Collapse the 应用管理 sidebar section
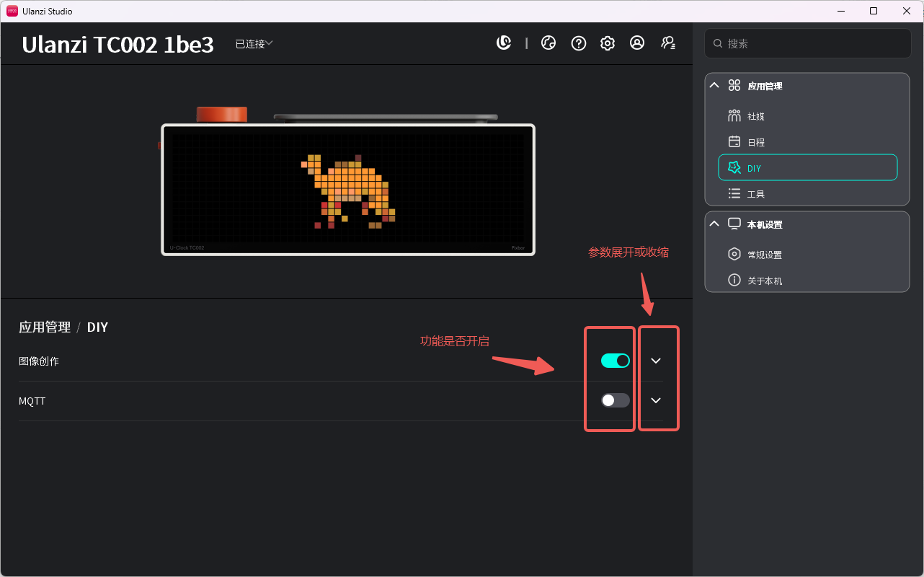This screenshot has width=924, height=577. (x=714, y=85)
